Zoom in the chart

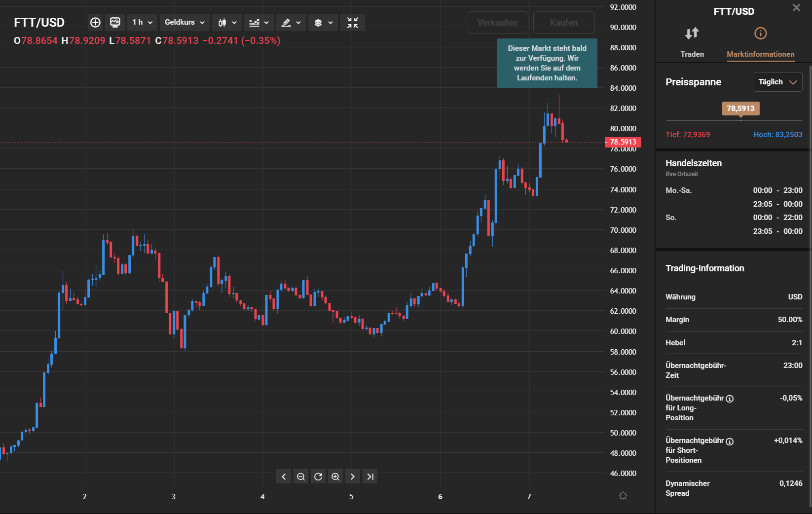[x=335, y=477]
